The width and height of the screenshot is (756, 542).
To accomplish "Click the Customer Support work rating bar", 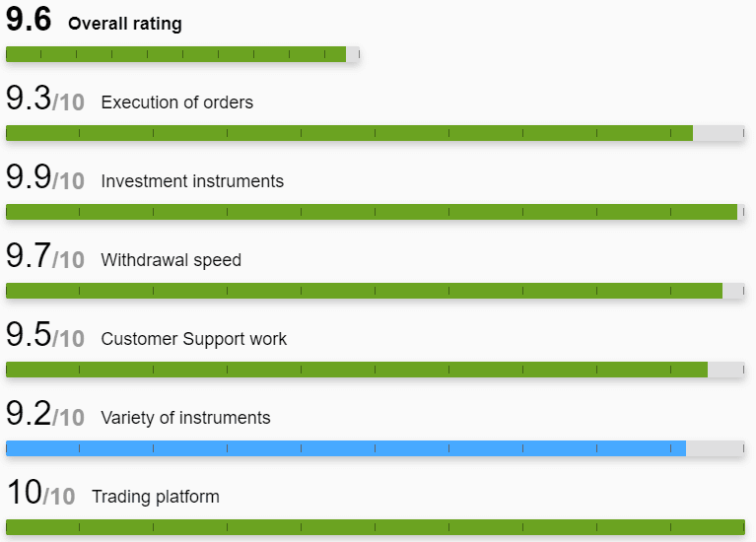I will [x=376, y=370].
